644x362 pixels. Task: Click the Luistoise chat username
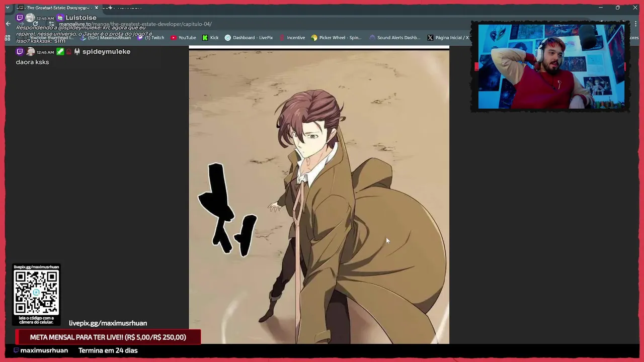click(80, 18)
